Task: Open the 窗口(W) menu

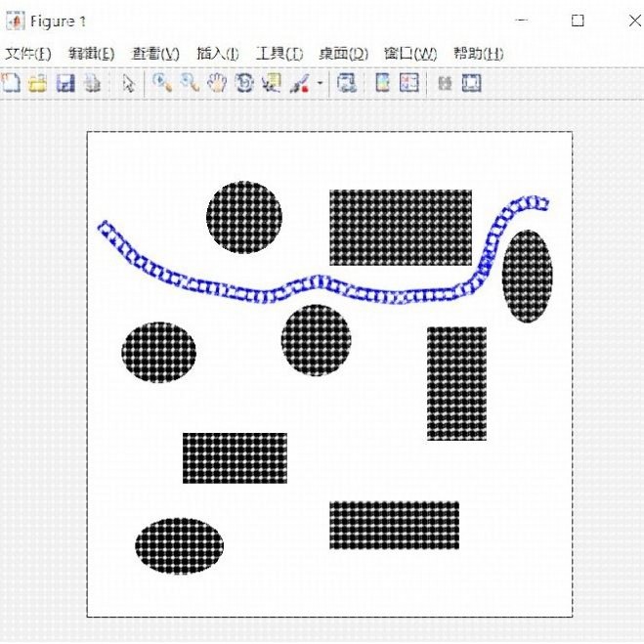Action: (x=410, y=54)
